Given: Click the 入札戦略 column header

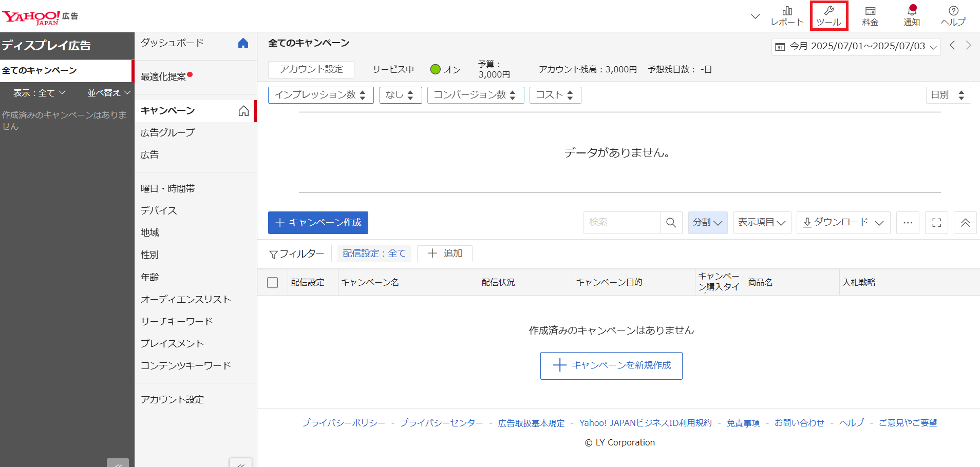Looking at the screenshot, I should click(910, 282).
